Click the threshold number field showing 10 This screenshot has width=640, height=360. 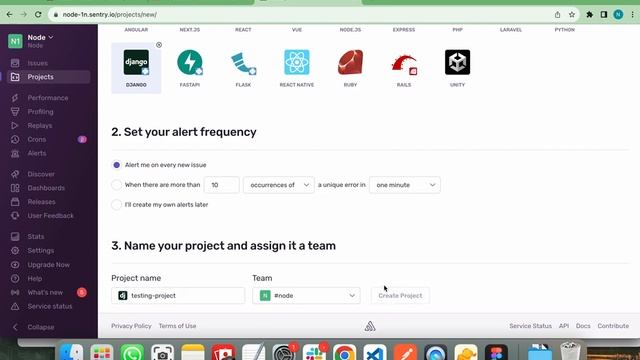tap(221, 185)
